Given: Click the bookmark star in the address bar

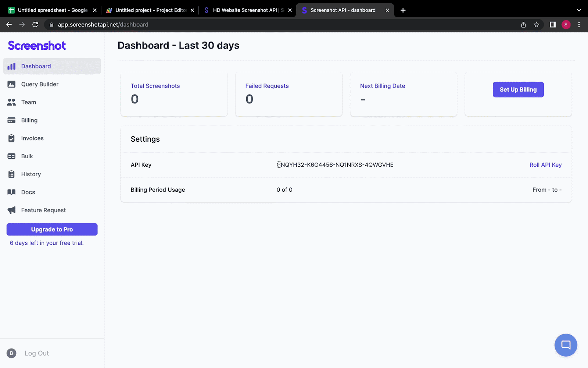Looking at the screenshot, I should 536,25.
